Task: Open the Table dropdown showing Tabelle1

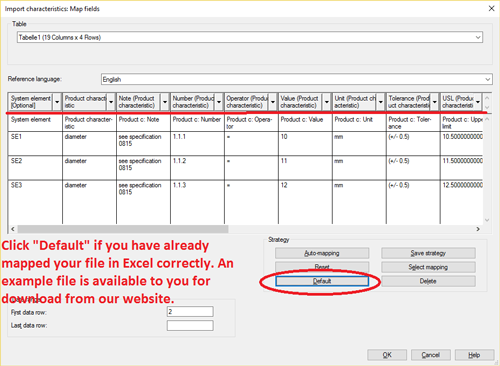Action: tap(250, 37)
